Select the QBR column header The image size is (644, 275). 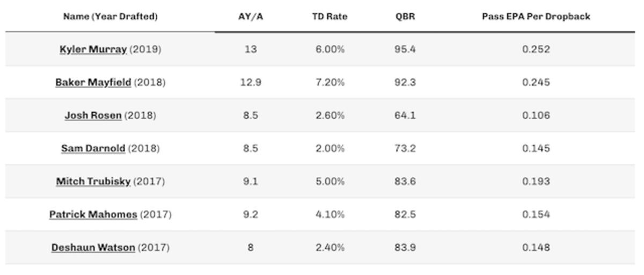click(x=405, y=17)
